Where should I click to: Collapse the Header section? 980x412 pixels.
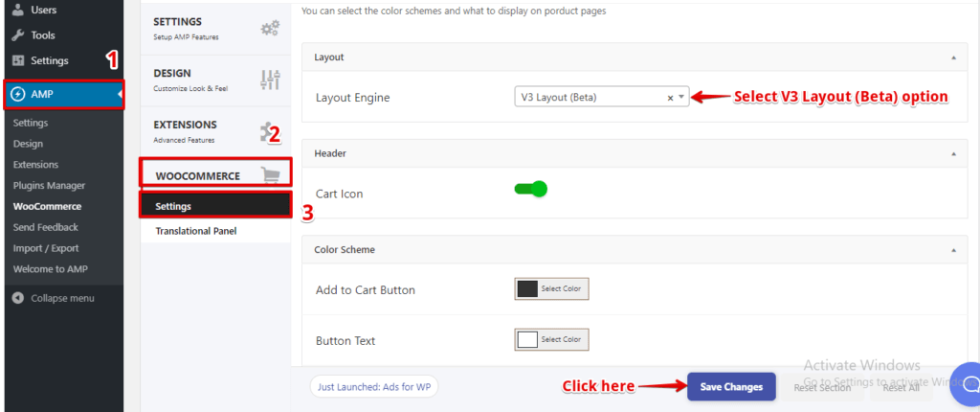pyautogui.click(x=954, y=153)
